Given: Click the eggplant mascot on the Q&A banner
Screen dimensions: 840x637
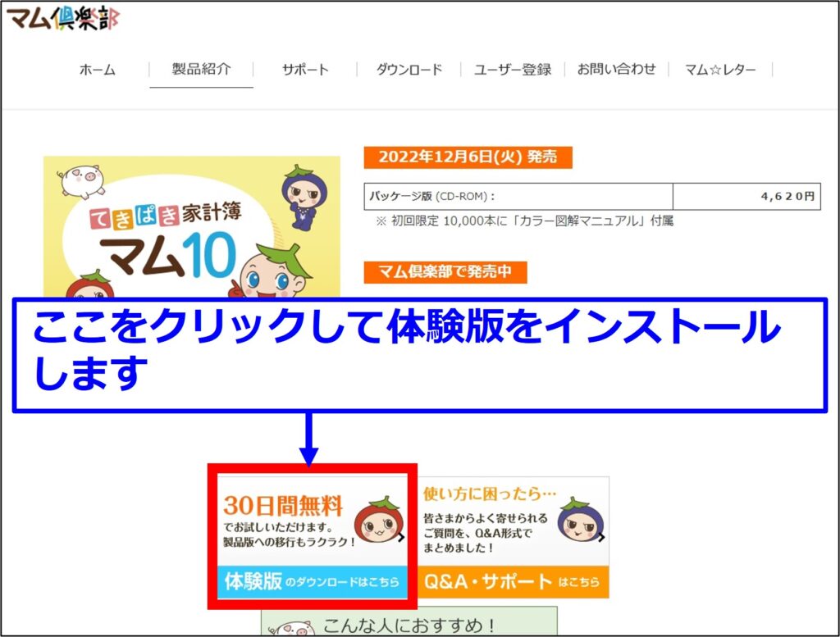Looking at the screenshot, I should [x=580, y=522].
